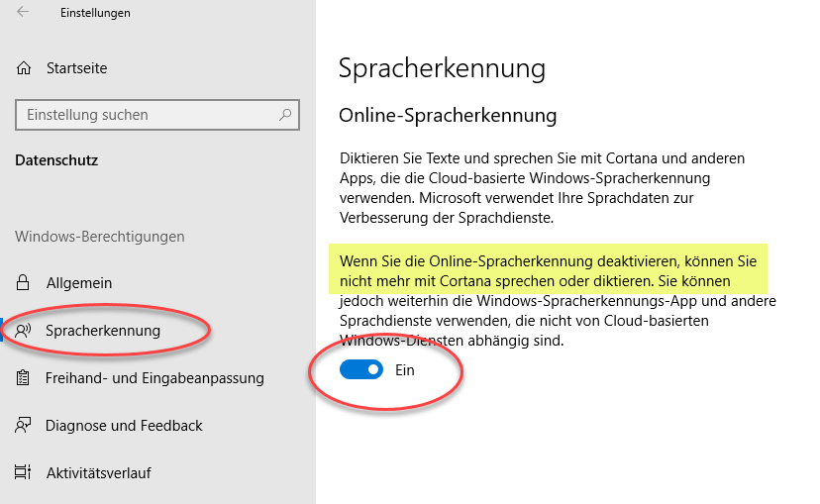Screen dimensions: 820x504
Task: Click the Freihand- und Eingabeanpassung clipboard icon
Action: pos(23,378)
